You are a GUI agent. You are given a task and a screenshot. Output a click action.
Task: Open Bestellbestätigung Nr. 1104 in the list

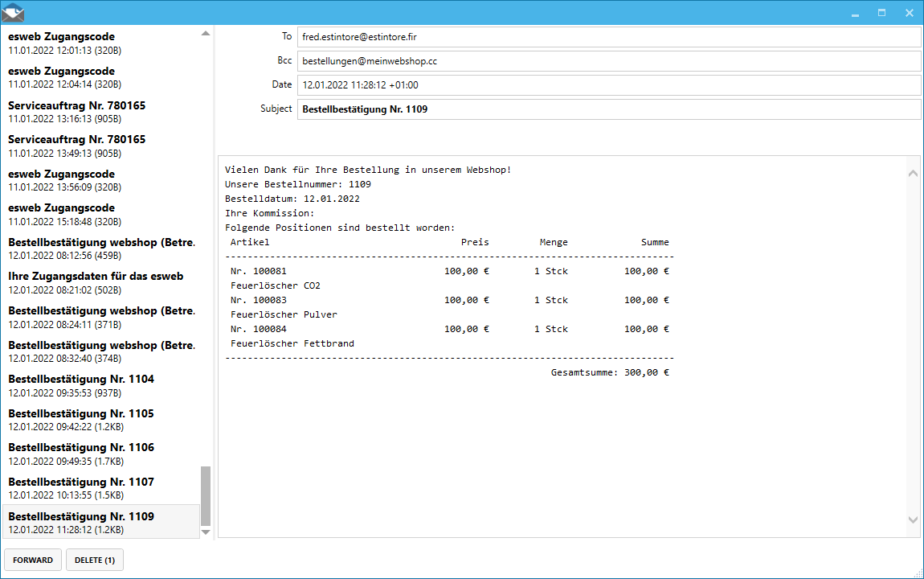click(x=101, y=386)
